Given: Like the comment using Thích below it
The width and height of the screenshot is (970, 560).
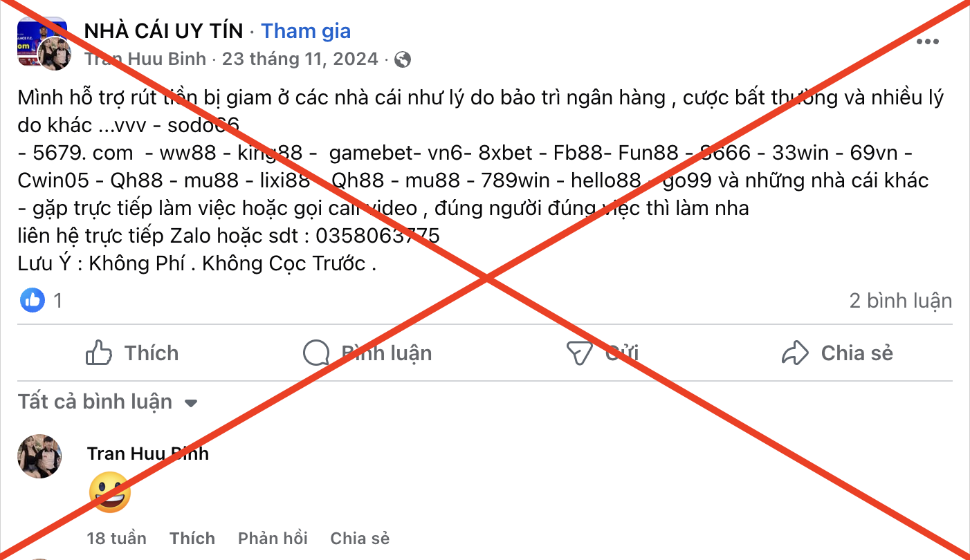Looking at the screenshot, I should [x=192, y=539].
